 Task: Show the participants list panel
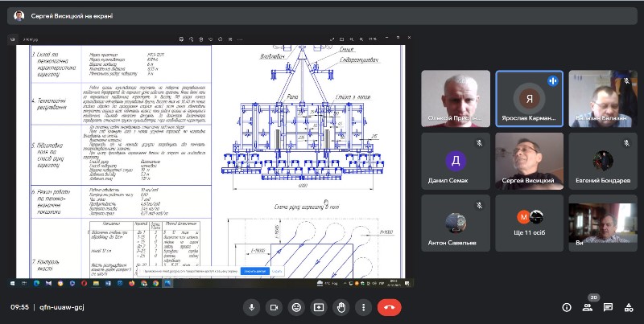[x=588, y=307]
